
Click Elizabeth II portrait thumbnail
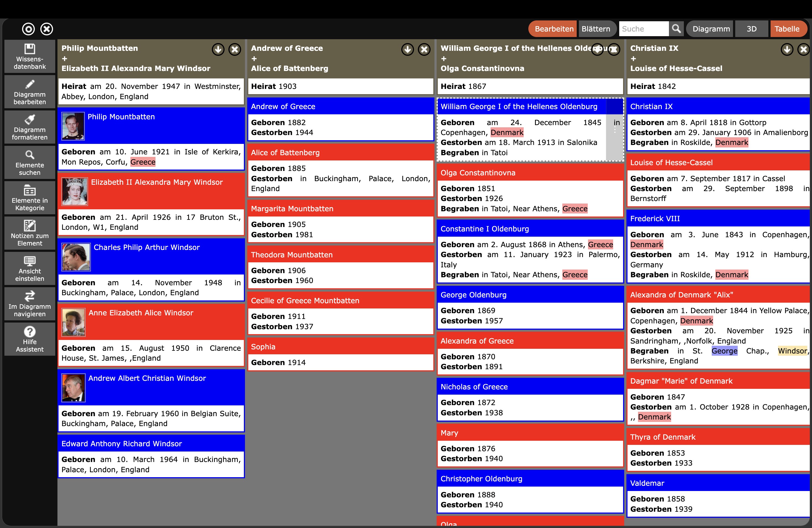click(75, 192)
